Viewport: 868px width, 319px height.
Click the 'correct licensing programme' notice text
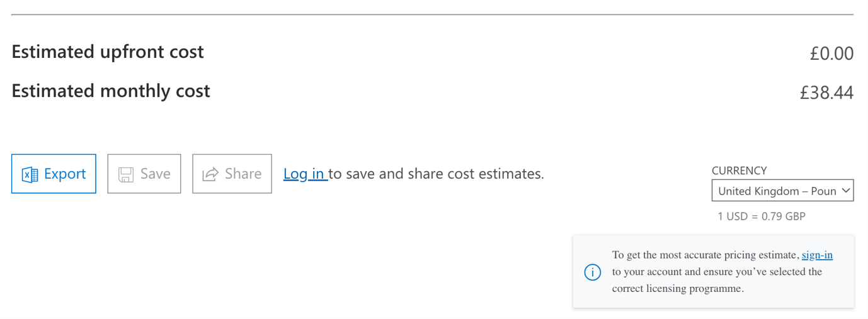coord(678,289)
